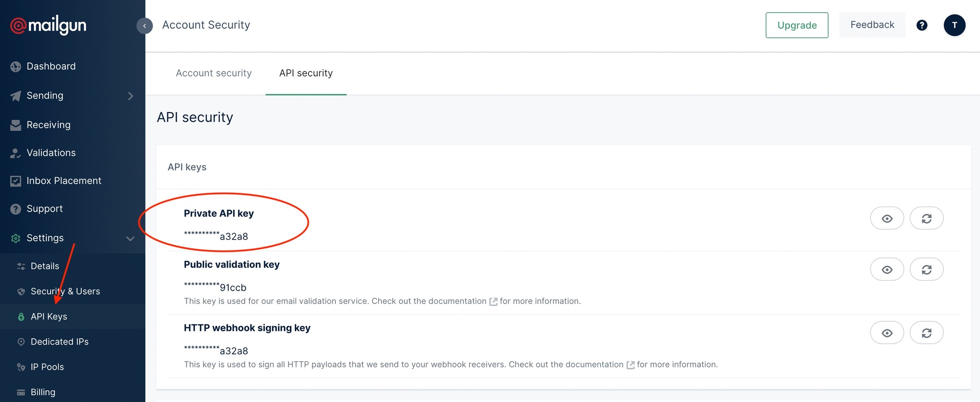
Task: Expand the Sending menu chevron
Action: 131,96
